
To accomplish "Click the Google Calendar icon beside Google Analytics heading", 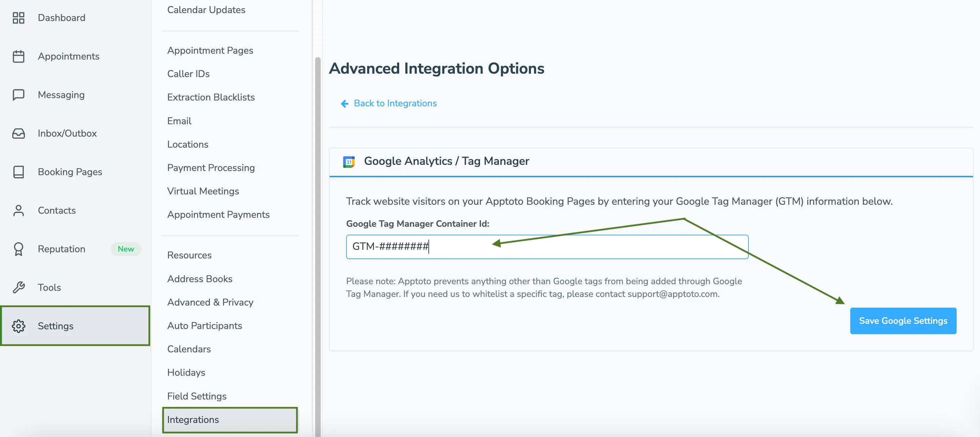I will coord(349,161).
